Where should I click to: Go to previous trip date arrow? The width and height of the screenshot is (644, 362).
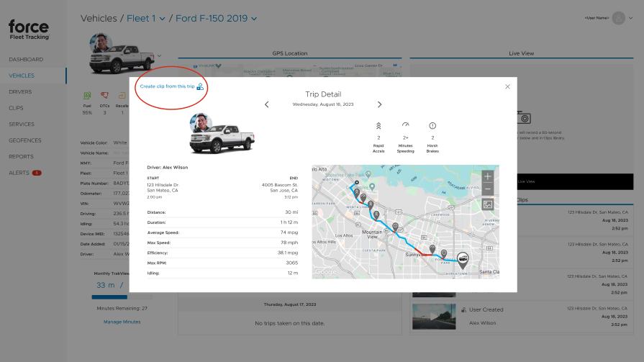pos(266,104)
